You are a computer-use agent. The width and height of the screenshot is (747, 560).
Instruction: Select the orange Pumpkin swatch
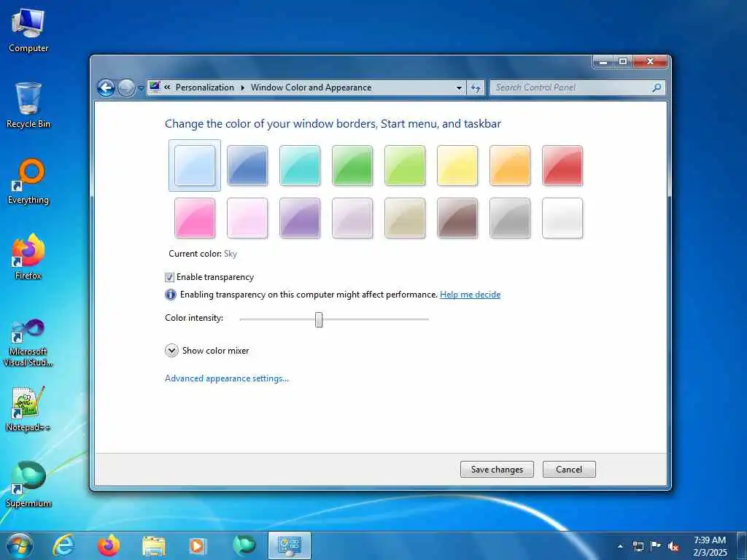click(510, 166)
